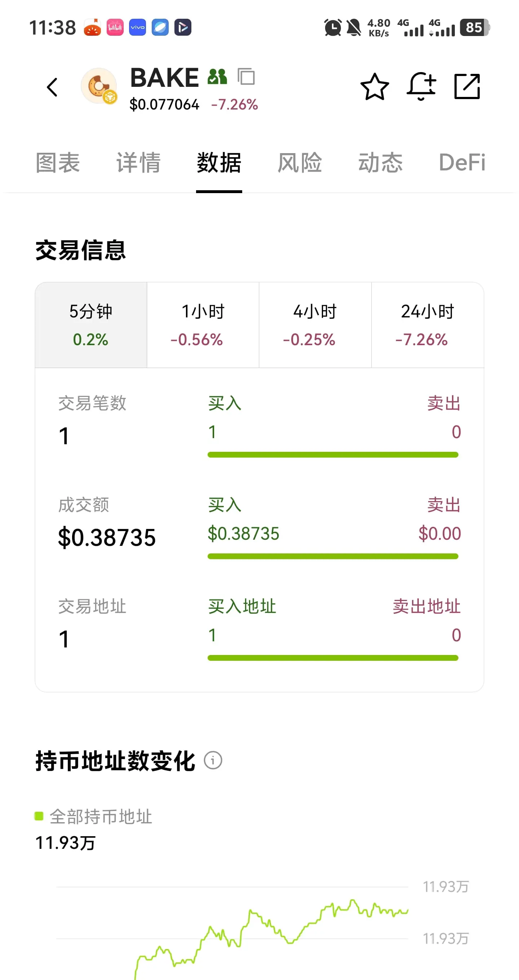
Task: Open info icon beside 持币地址数变化
Action: 213,760
